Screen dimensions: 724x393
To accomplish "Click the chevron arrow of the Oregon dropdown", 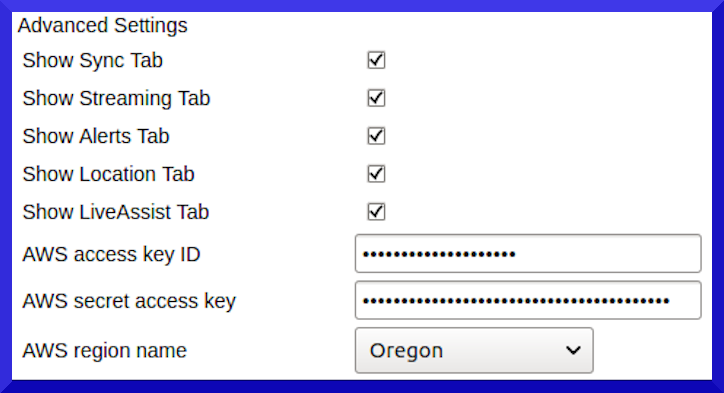I will [x=573, y=351].
